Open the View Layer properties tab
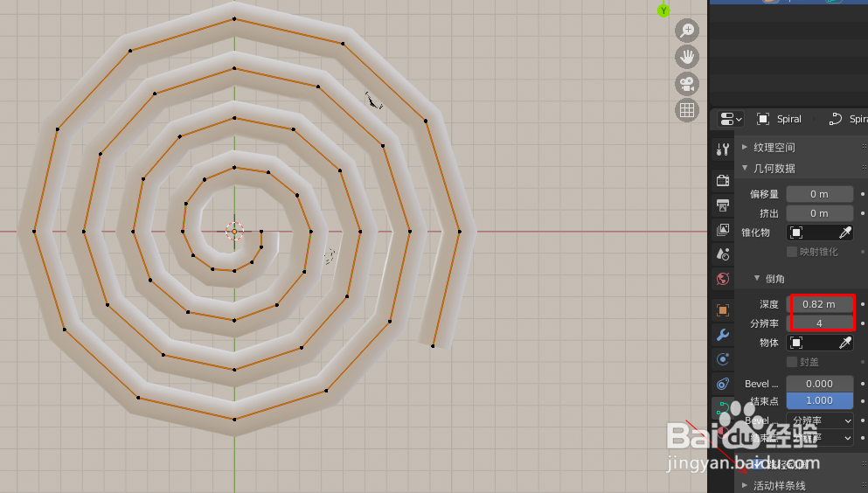868x493 pixels. (722, 230)
